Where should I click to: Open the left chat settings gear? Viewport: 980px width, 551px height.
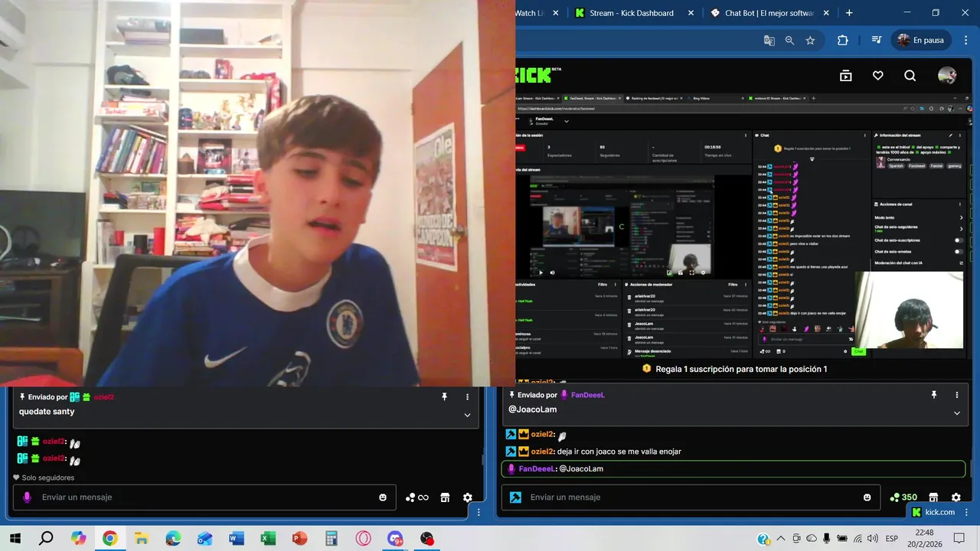tap(467, 497)
